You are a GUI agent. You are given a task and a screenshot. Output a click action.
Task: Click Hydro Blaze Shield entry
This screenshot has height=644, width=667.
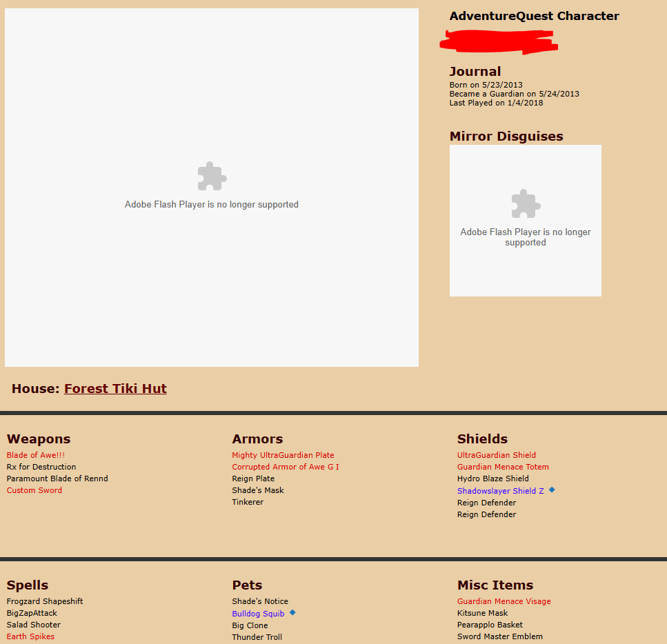click(x=493, y=479)
